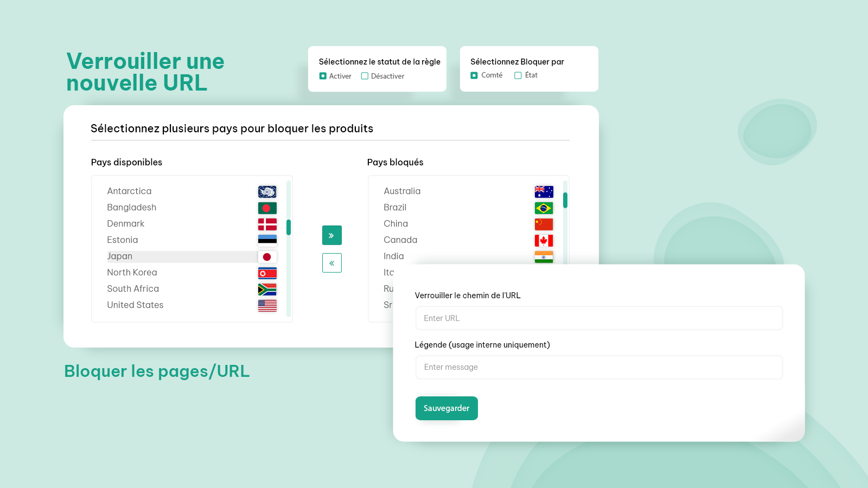This screenshot has height=488, width=868.
Task: Check the État block-by option
Action: pyautogui.click(x=518, y=75)
